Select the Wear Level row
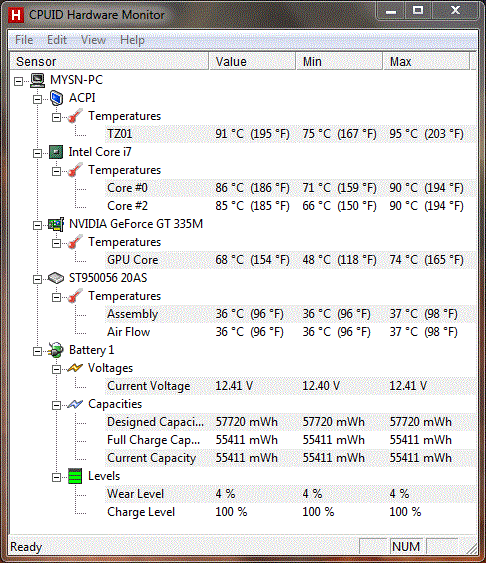486x563 pixels. click(290, 494)
